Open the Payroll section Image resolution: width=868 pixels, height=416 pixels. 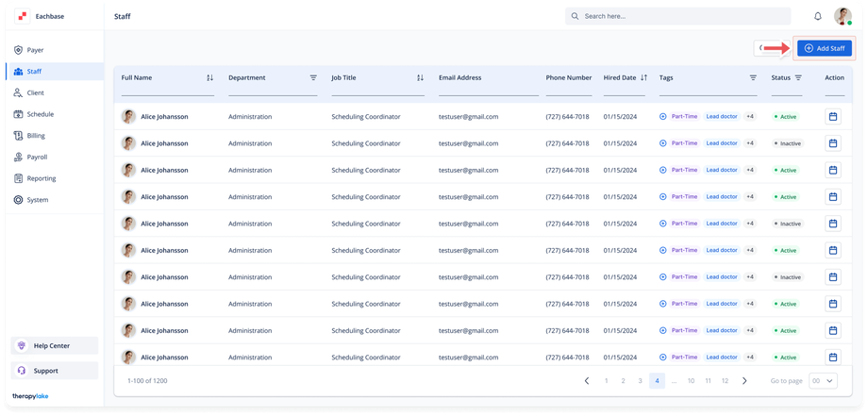[37, 157]
